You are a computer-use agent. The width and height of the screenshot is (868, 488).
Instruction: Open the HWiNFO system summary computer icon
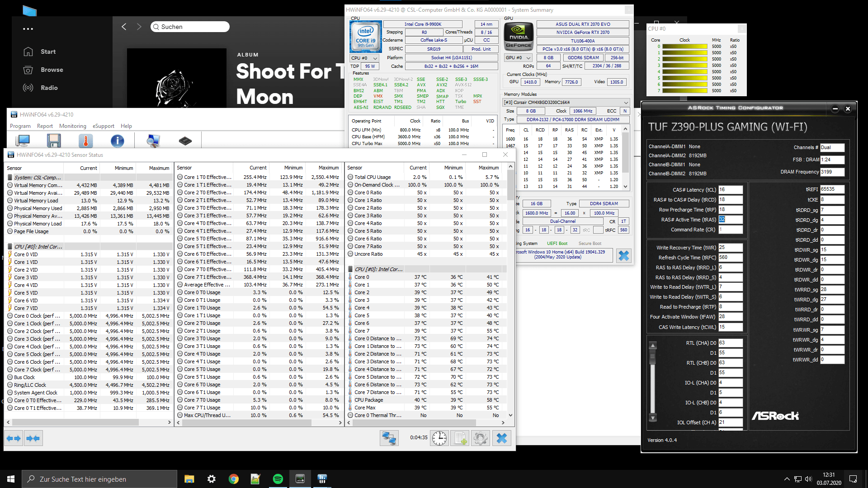tap(22, 141)
